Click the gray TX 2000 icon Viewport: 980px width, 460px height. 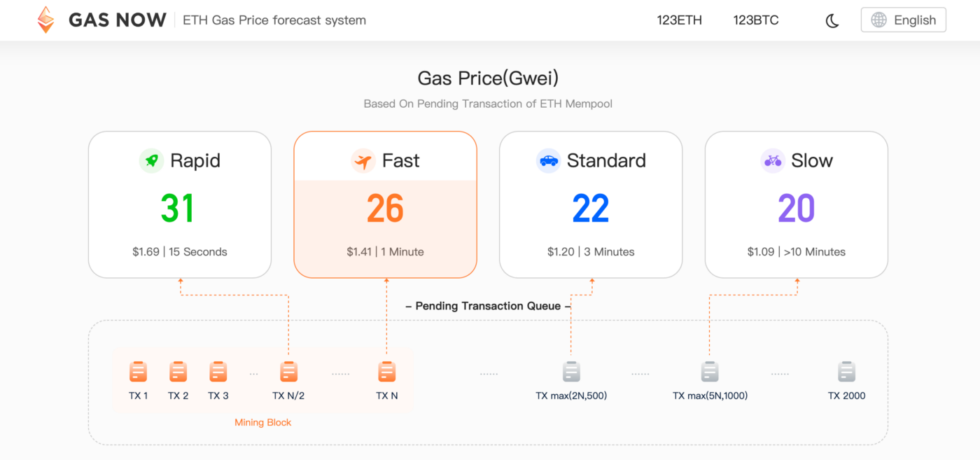(x=847, y=372)
